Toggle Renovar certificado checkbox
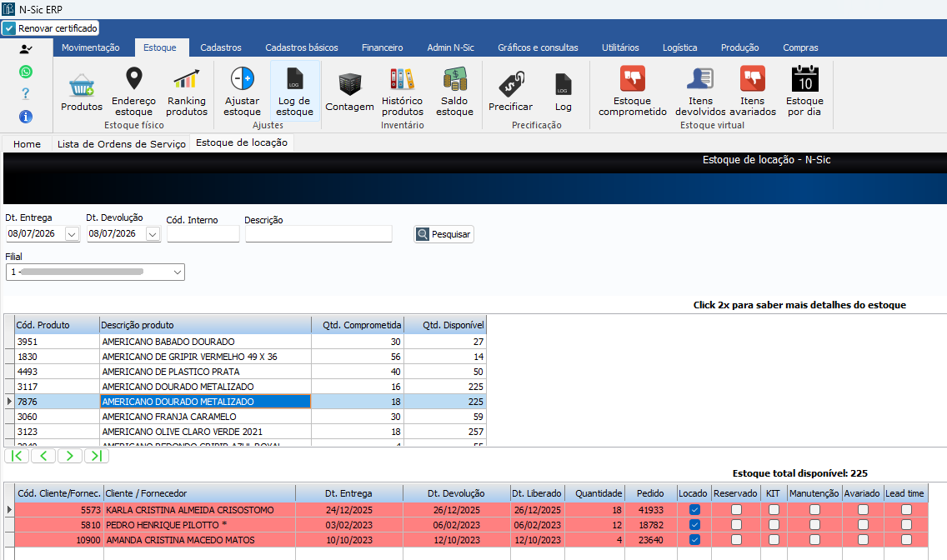The height and width of the screenshot is (560, 947). point(9,28)
